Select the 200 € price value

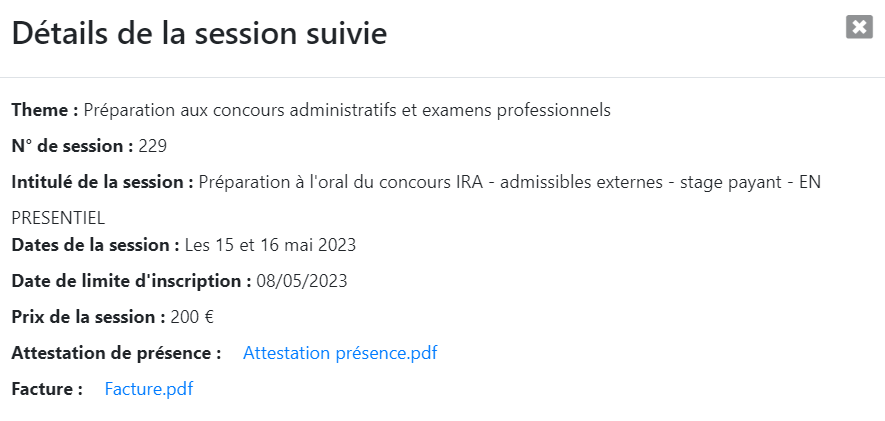coord(192,317)
